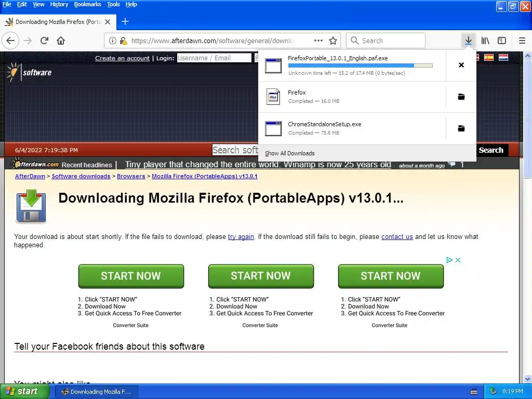Bookmark this page with the star
This screenshot has width=532, height=399.
(x=333, y=41)
